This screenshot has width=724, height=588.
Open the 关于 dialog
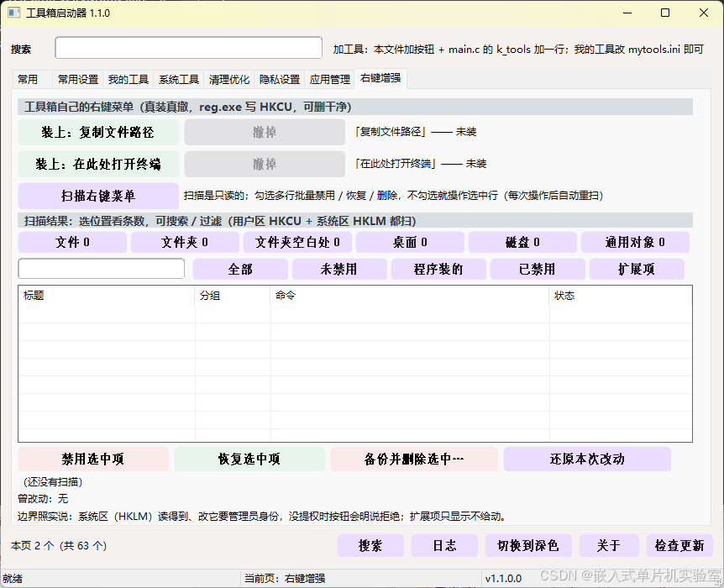click(609, 545)
